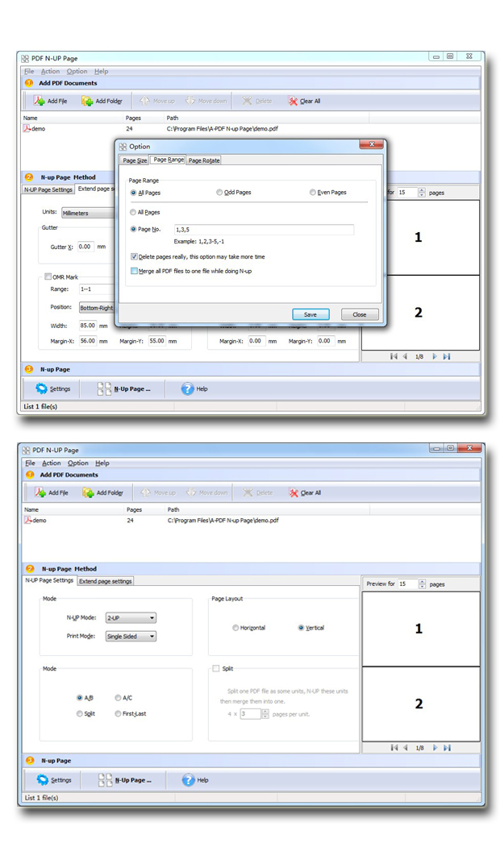Screen dimensions: 500x868
Task: Go to next preview page in window behind Option dialog
Action: [435, 356]
